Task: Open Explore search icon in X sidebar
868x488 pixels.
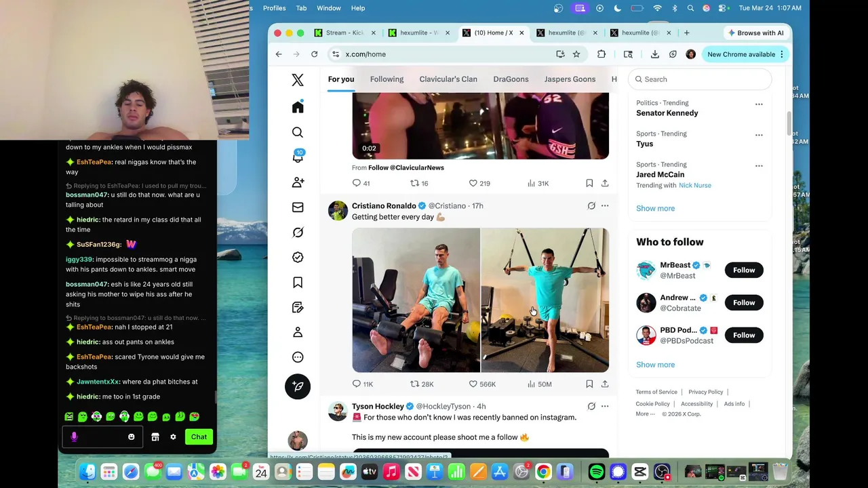Action: coord(298,132)
